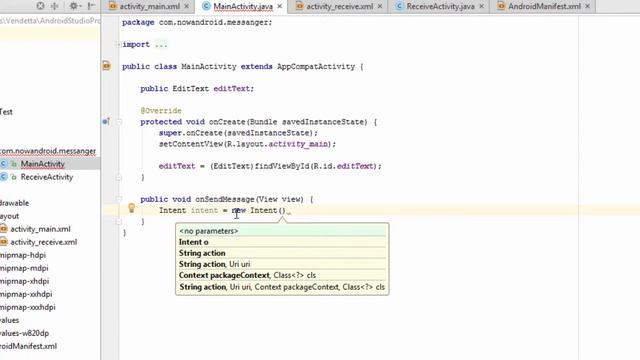Image resolution: width=640 pixels, height=360 pixels.
Task: Select the drawable folder in tree
Action: click(14, 203)
